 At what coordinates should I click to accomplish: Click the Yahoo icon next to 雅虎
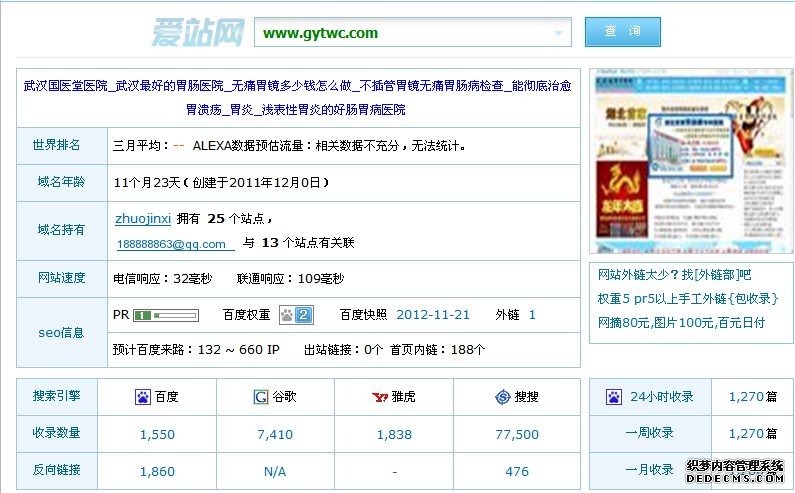[x=380, y=397]
